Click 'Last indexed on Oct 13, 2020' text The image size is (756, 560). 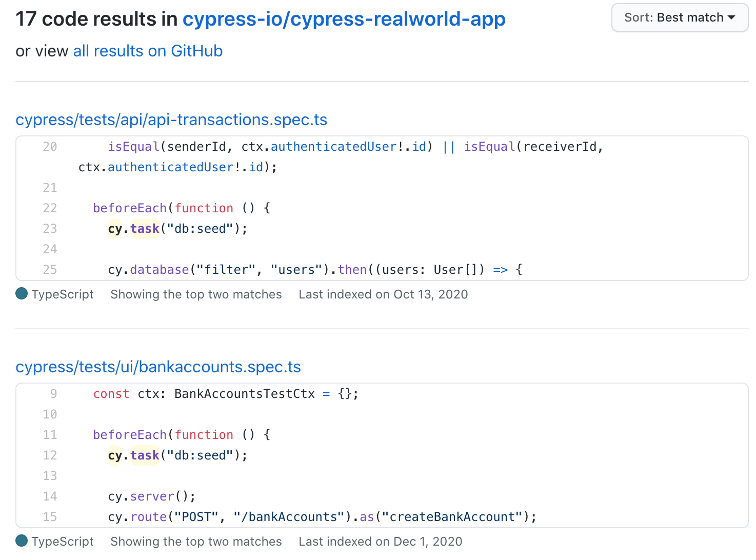(x=383, y=294)
